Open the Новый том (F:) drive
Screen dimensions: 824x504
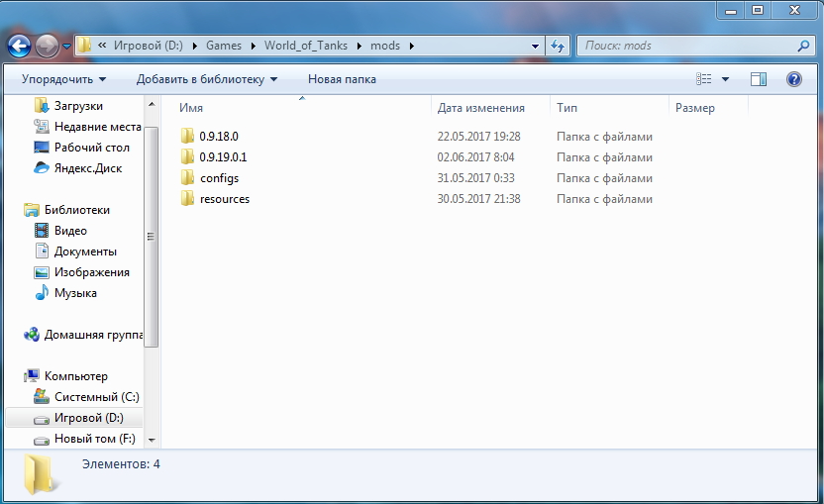(x=95, y=439)
